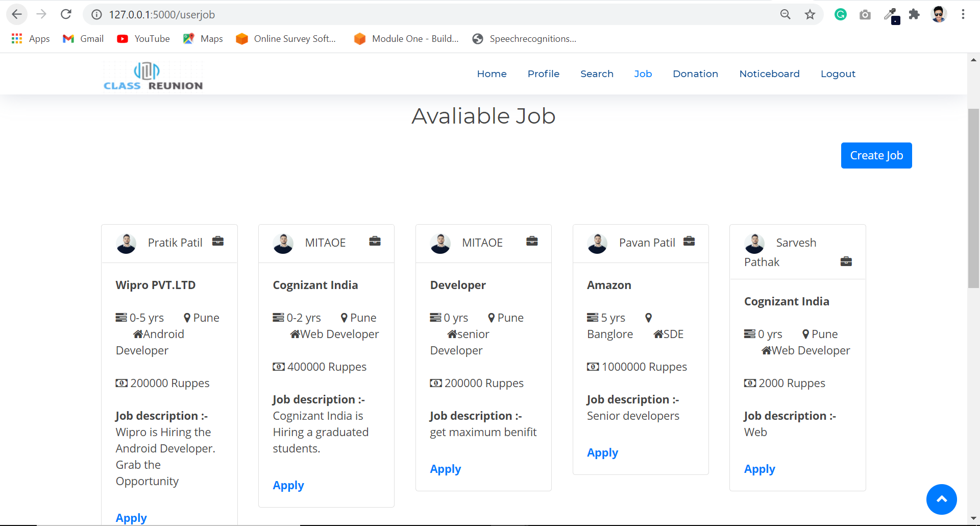Click Pavan Patil's avatar picture
980x526 pixels.
597,244
